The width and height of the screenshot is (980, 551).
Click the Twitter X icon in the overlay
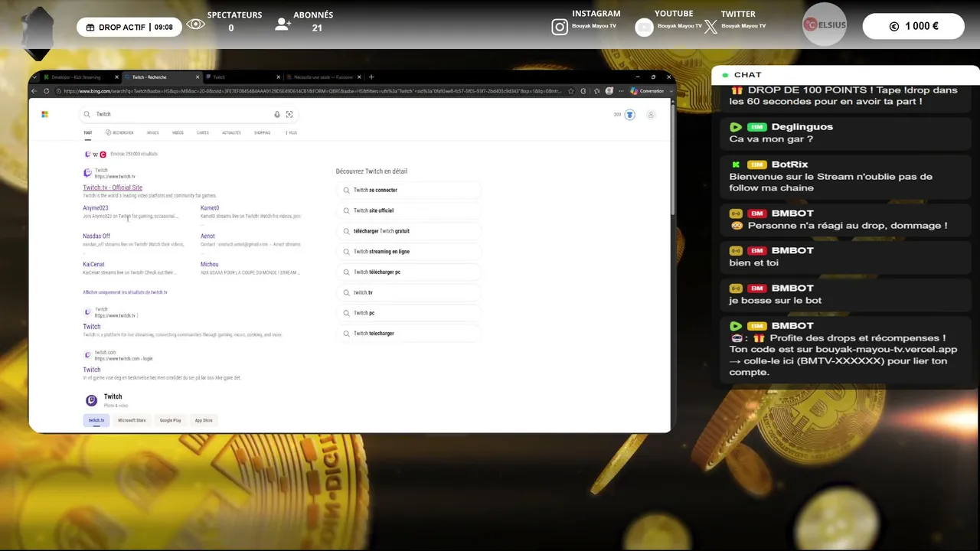click(x=711, y=27)
